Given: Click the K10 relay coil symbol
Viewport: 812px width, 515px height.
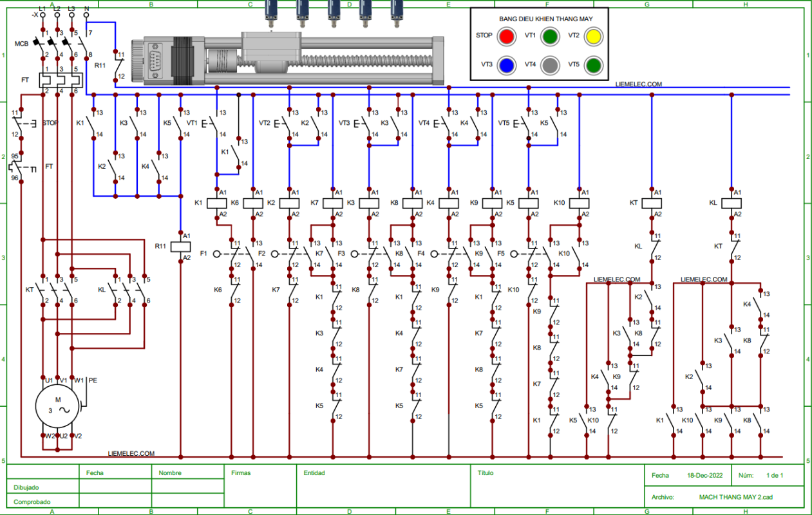Looking at the screenshot, I should [578, 203].
